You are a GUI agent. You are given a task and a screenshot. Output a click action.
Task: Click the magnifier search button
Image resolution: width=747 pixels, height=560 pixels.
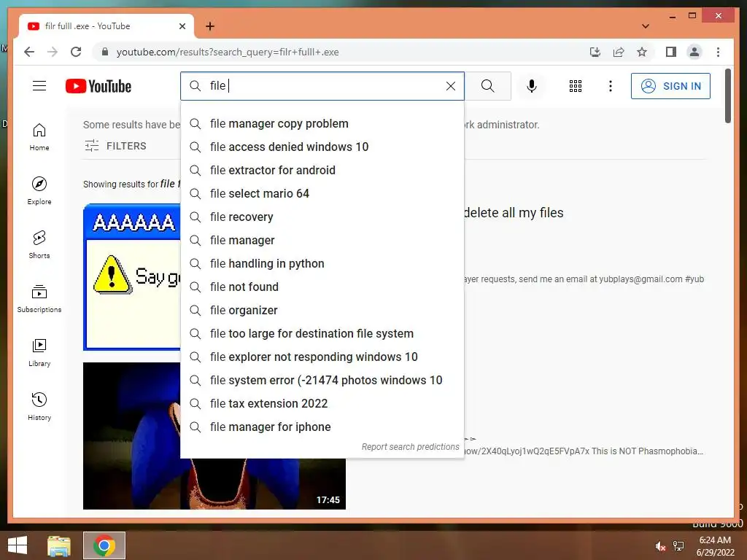point(488,86)
